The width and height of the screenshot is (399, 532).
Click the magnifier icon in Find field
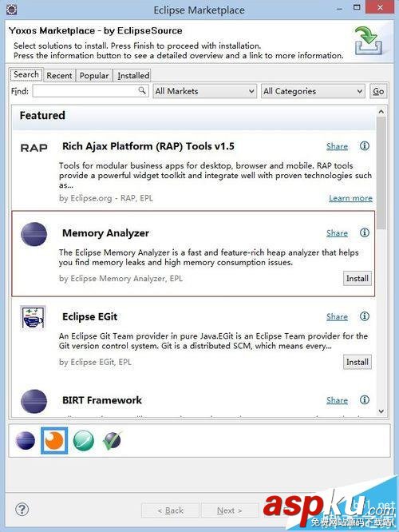point(142,90)
